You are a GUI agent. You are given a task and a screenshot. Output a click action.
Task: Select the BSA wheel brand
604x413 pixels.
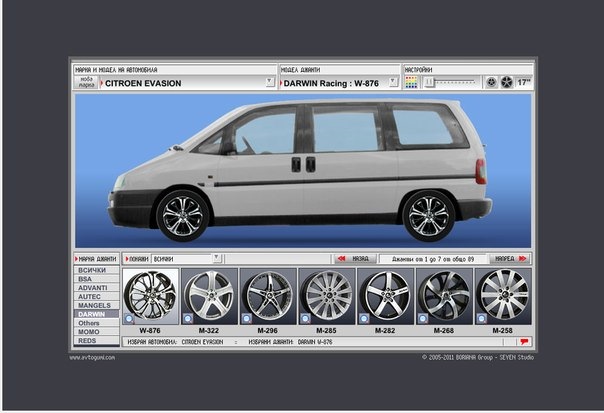(x=96, y=279)
